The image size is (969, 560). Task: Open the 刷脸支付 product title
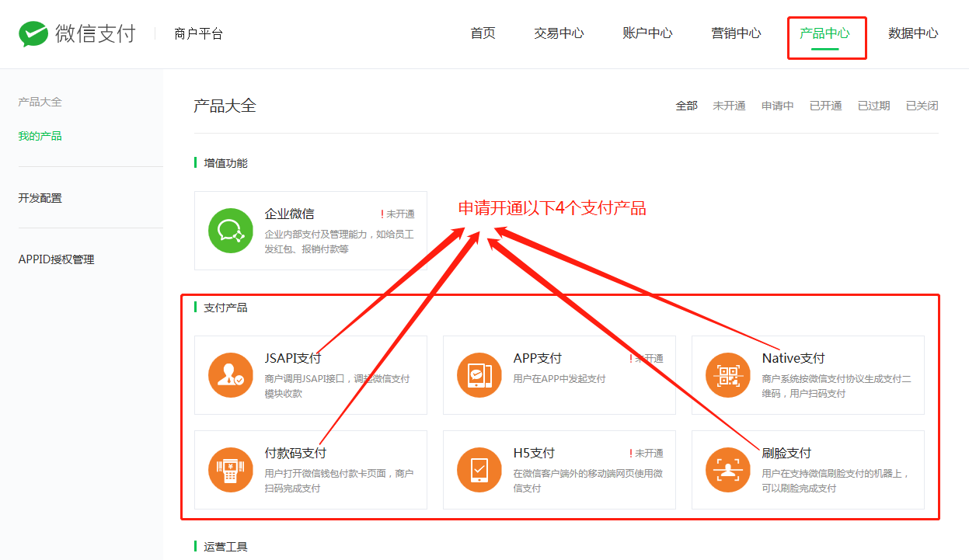(x=786, y=453)
